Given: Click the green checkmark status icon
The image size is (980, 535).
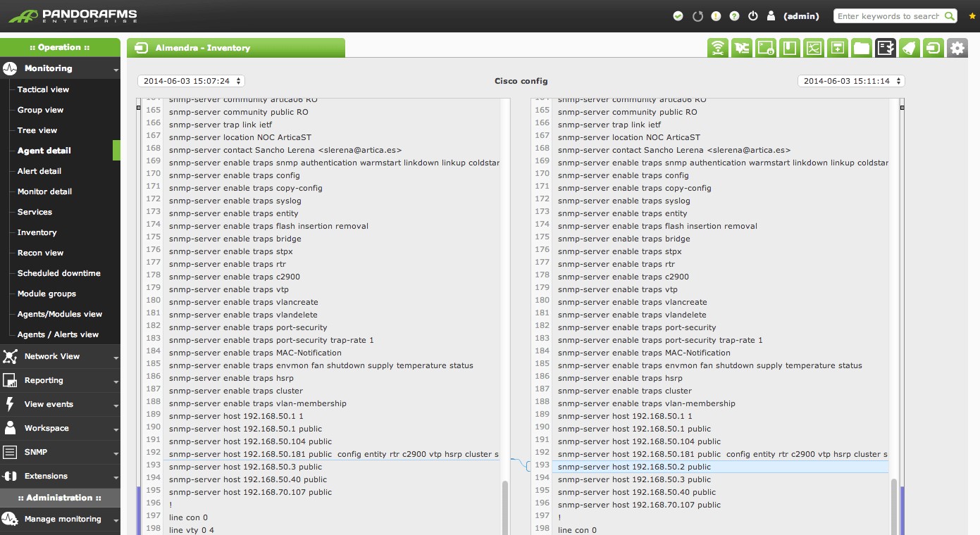Looking at the screenshot, I should (x=678, y=16).
